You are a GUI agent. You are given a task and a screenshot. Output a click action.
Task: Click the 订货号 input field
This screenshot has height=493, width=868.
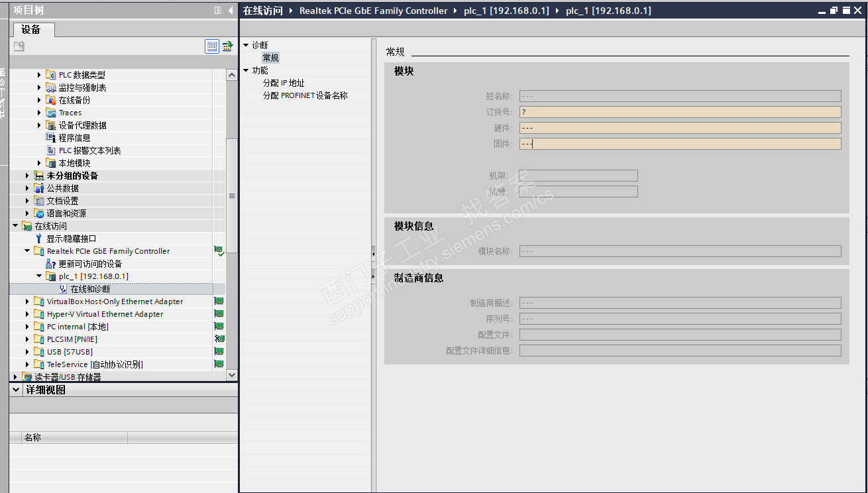(680, 112)
